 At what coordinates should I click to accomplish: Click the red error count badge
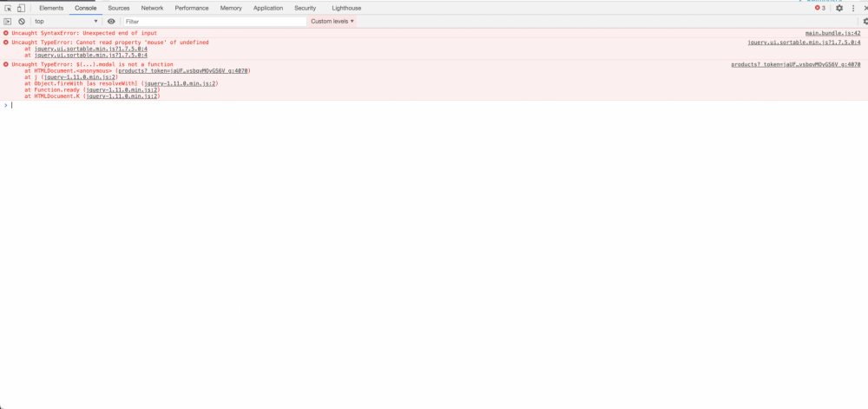click(x=820, y=9)
